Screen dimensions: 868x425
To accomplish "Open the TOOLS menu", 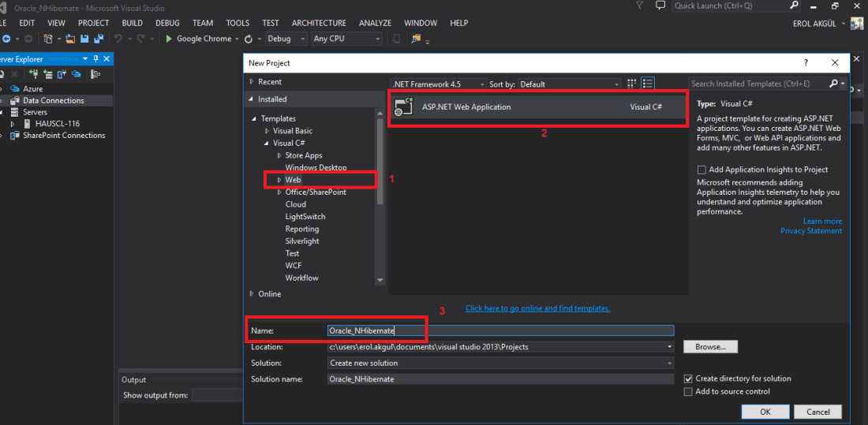I will click(x=238, y=23).
